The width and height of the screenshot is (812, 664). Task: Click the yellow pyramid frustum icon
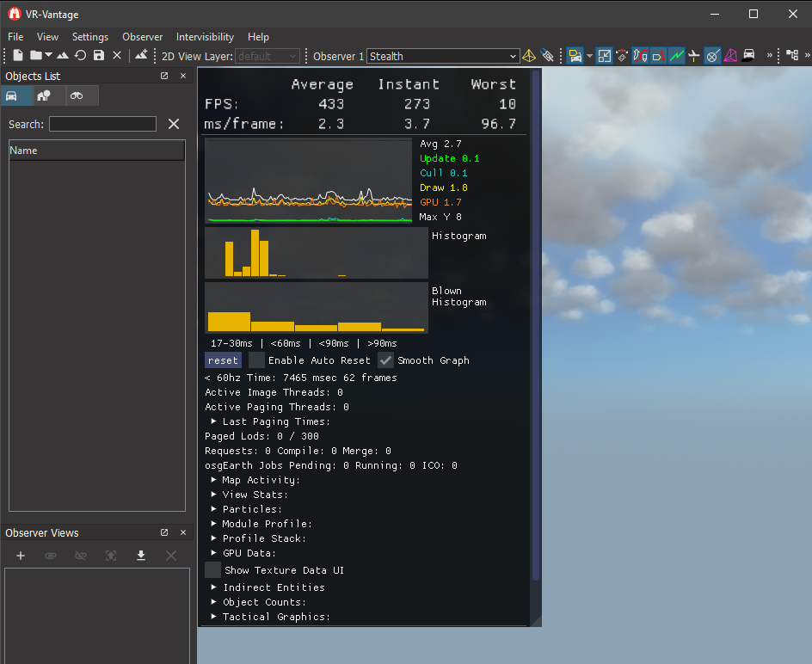[529, 55]
